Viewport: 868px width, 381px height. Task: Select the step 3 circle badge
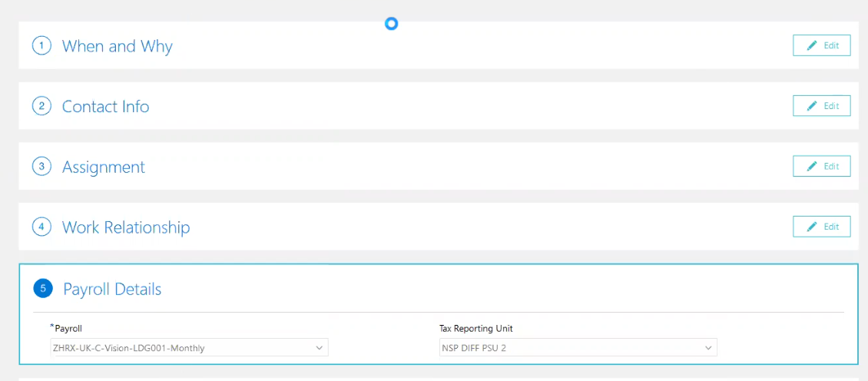41,167
